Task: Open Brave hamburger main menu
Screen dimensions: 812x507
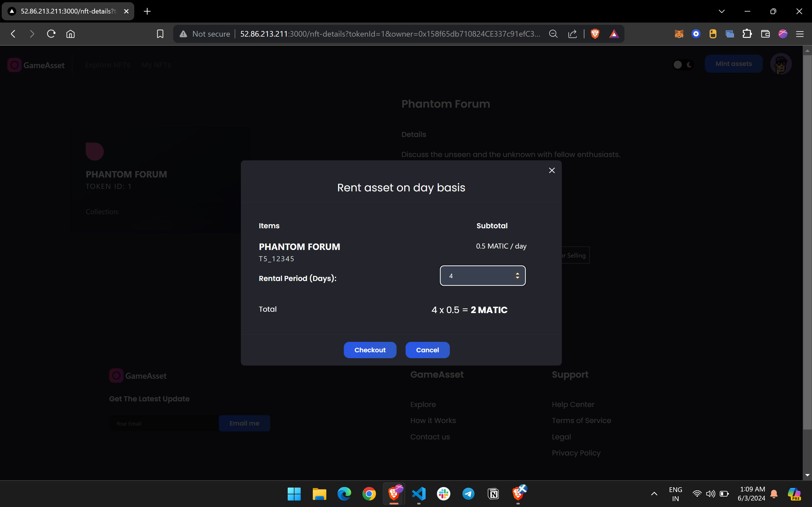Action: pyautogui.click(x=800, y=34)
